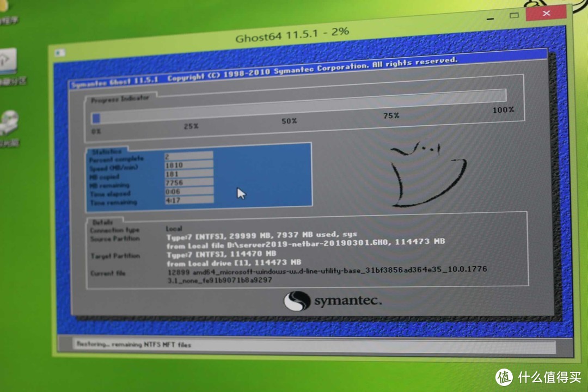The width and height of the screenshot is (588, 392).
Task: Click the Time remaining value 4:17
Action: pos(188,200)
